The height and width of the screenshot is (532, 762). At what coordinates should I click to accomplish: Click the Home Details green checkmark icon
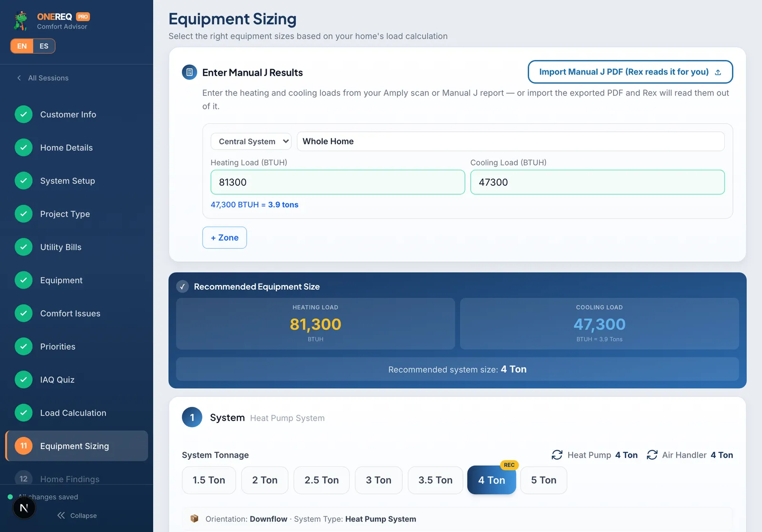(x=24, y=148)
